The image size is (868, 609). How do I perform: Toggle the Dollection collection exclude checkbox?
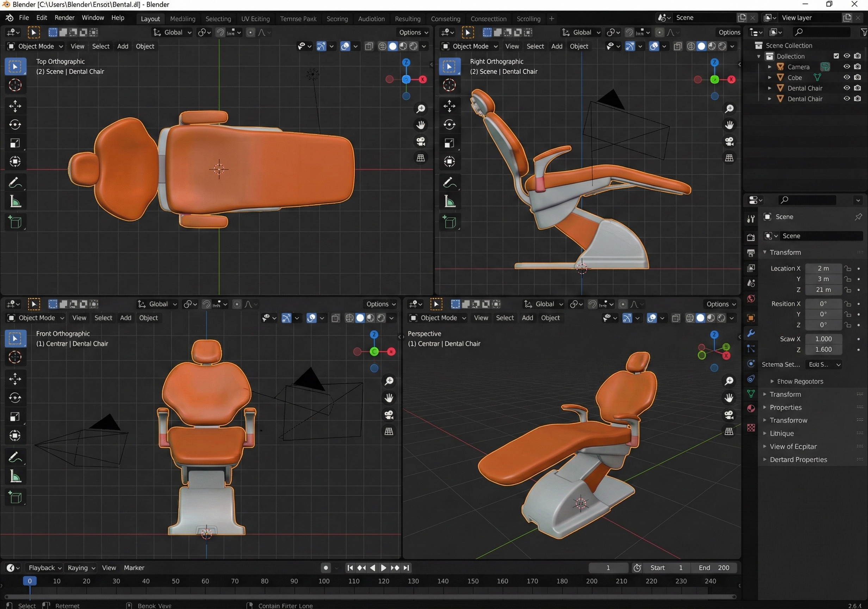pos(836,56)
